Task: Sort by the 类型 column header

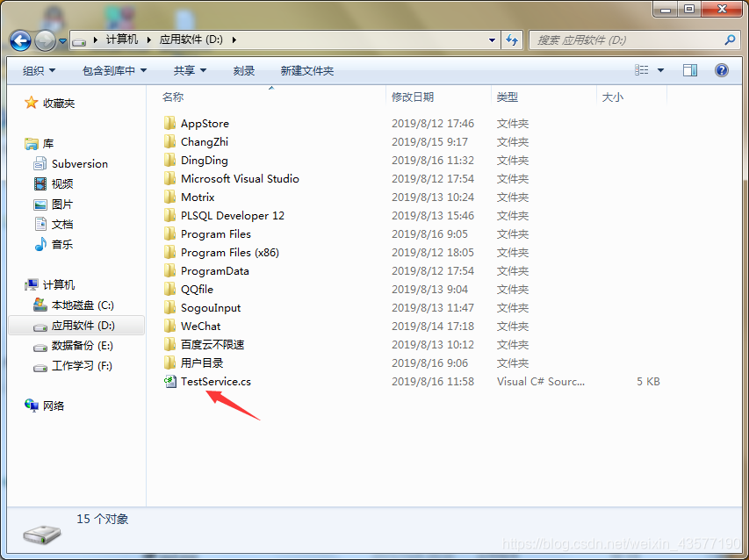Action: click(x=508, y=97)
